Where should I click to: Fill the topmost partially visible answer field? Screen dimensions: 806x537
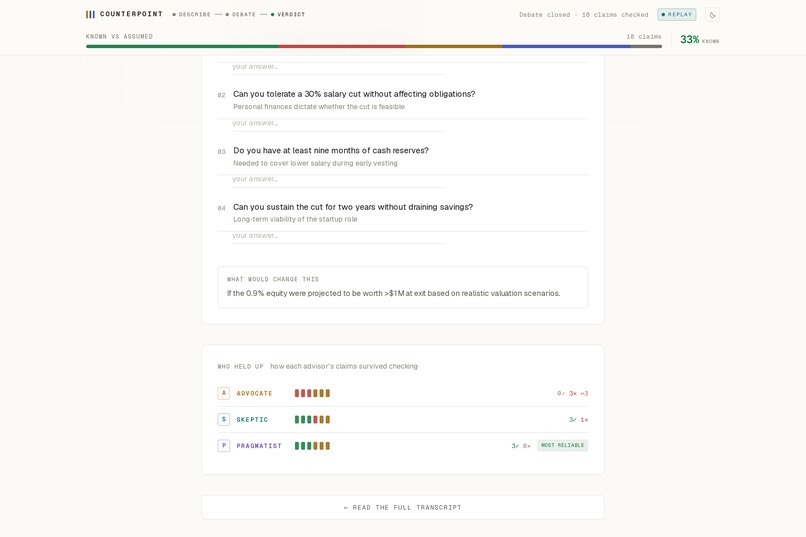[338, 67]
